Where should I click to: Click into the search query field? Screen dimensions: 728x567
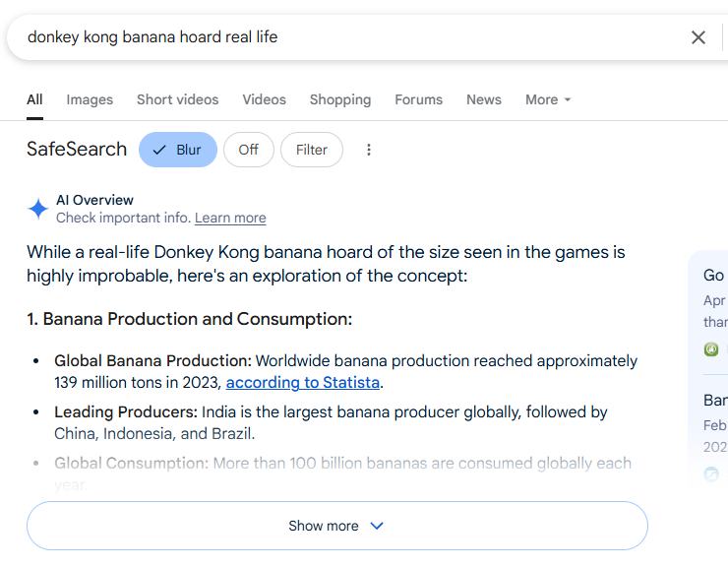point(344,37)
